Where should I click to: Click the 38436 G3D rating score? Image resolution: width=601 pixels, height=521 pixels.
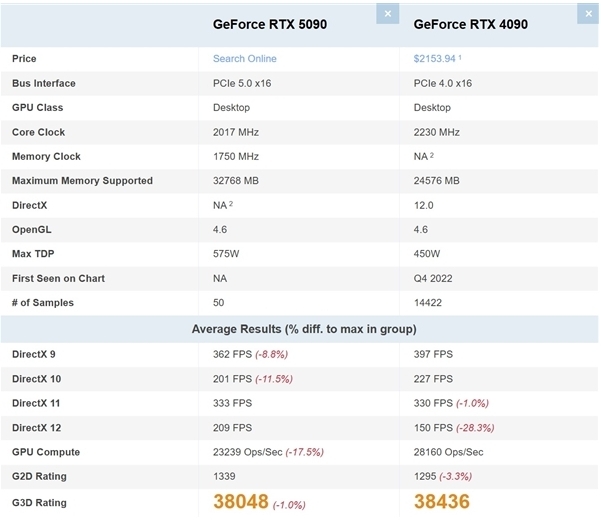[442, 501]
